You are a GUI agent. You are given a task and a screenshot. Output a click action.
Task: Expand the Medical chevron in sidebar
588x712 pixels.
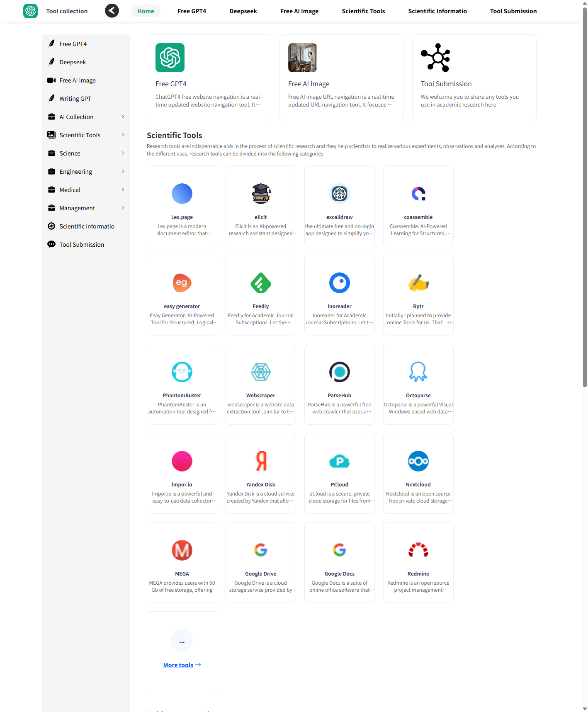pyautogui.click(x=123, y=190)
